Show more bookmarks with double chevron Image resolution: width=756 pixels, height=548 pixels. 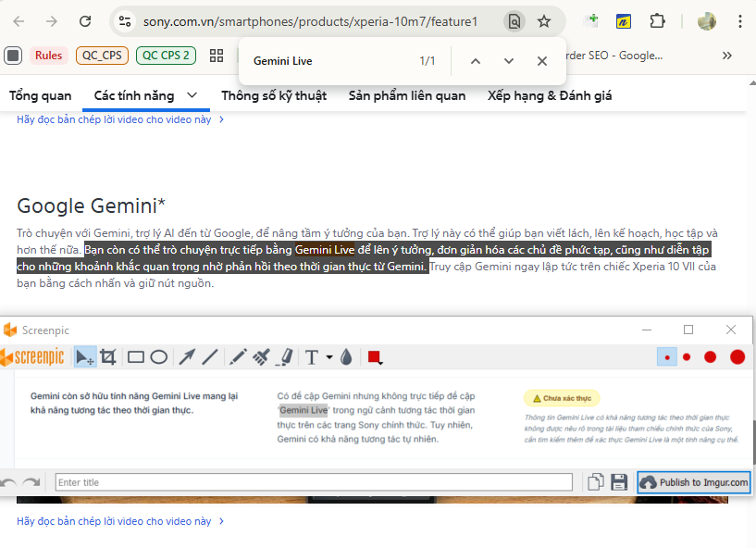[726, 56]
